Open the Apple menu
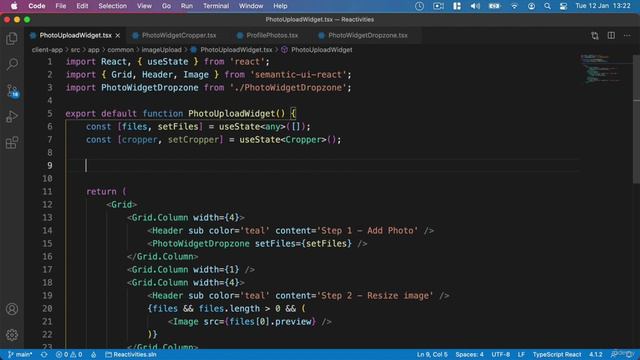Screen dimensions: 640x360 14,6
